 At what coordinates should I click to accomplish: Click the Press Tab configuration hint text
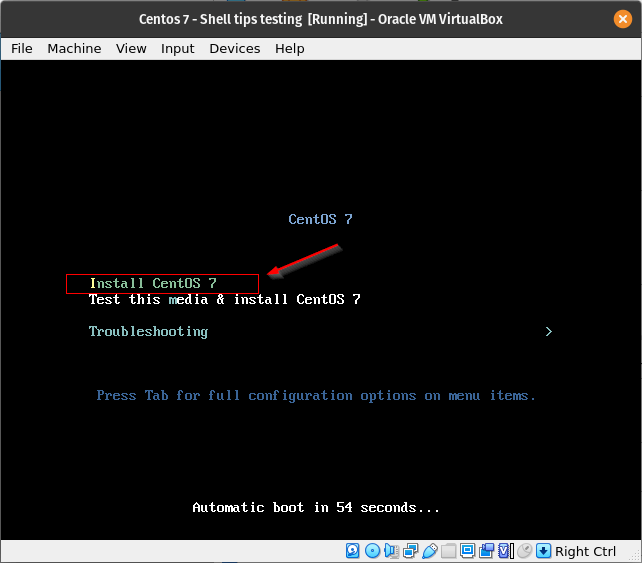(316, 396)
